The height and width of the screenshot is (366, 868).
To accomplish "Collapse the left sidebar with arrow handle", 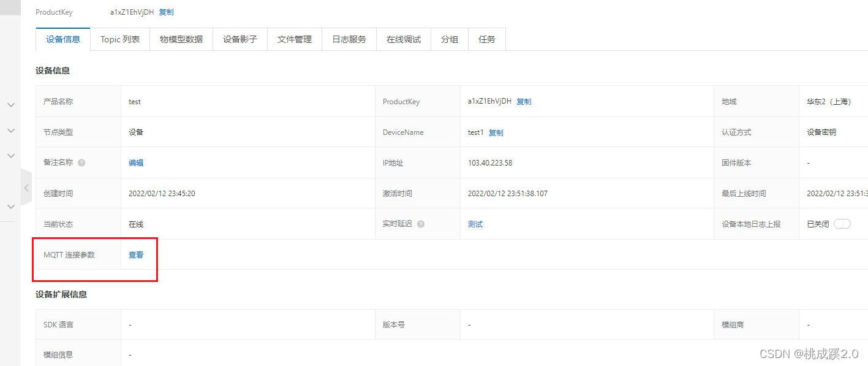I will coord(26,188).
